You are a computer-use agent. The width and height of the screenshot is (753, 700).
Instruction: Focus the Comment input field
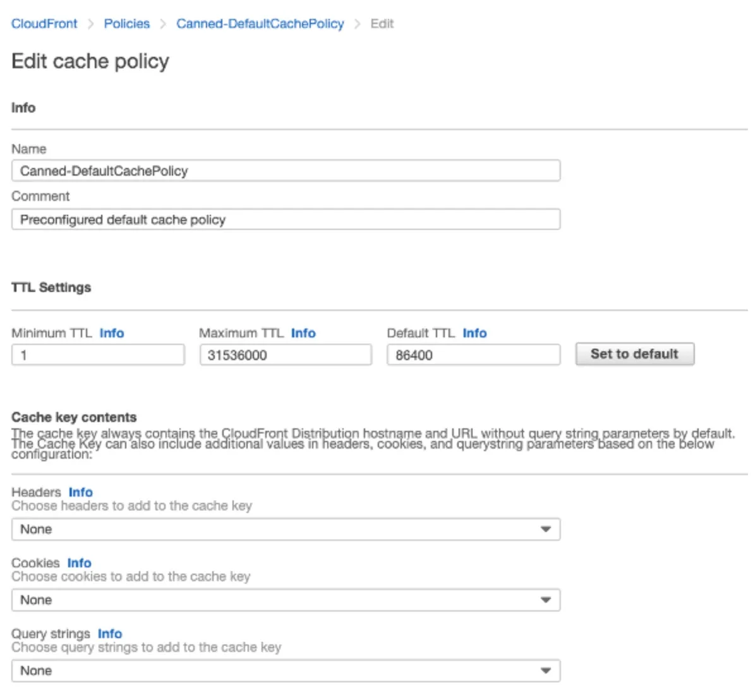[x=286, y=219]
